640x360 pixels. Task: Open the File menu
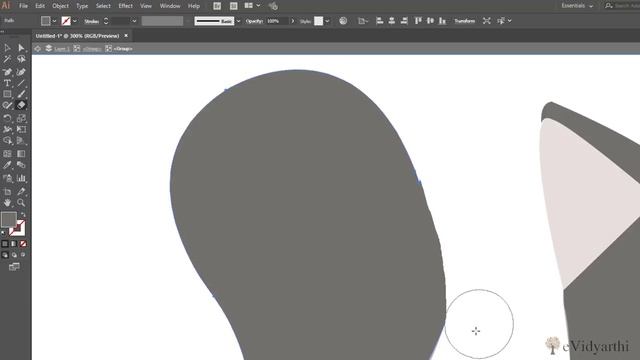pyautogui.click(x=23, y=6)
